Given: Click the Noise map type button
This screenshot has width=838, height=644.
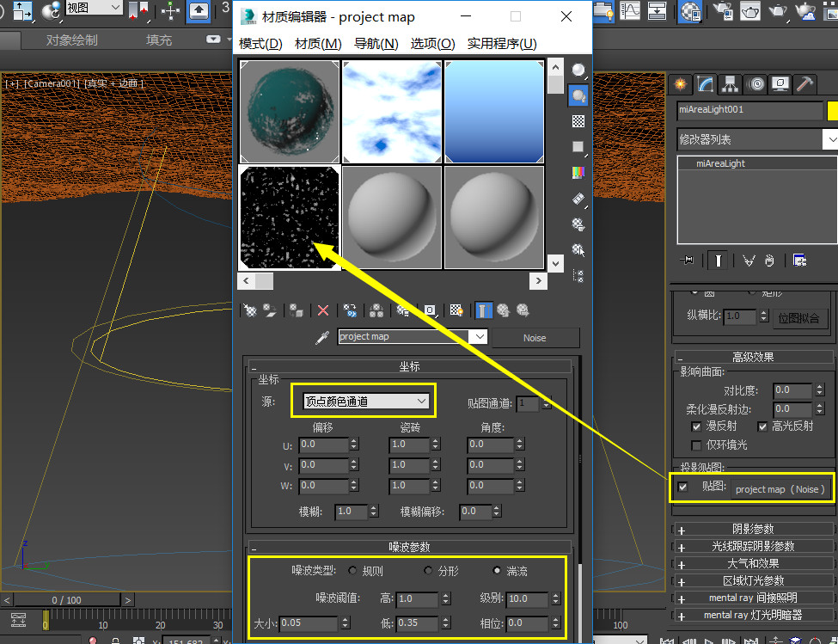Looking at the screenshot, I should 535,337.
